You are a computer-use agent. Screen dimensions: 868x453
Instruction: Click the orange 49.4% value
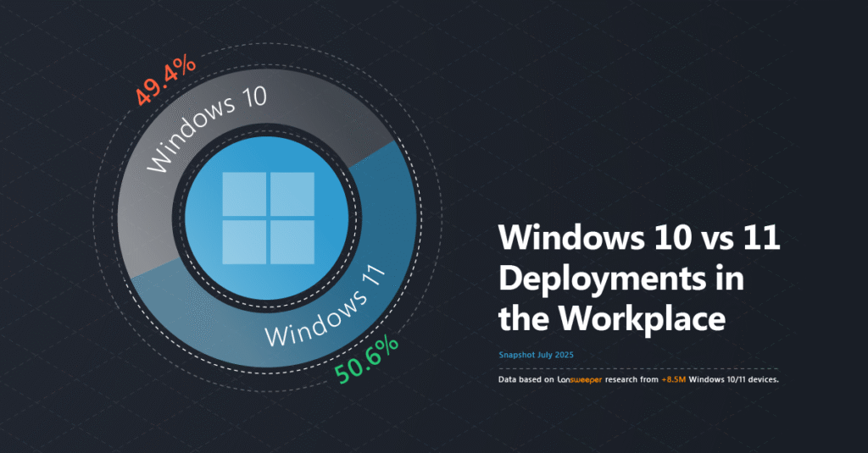point(165,80)
